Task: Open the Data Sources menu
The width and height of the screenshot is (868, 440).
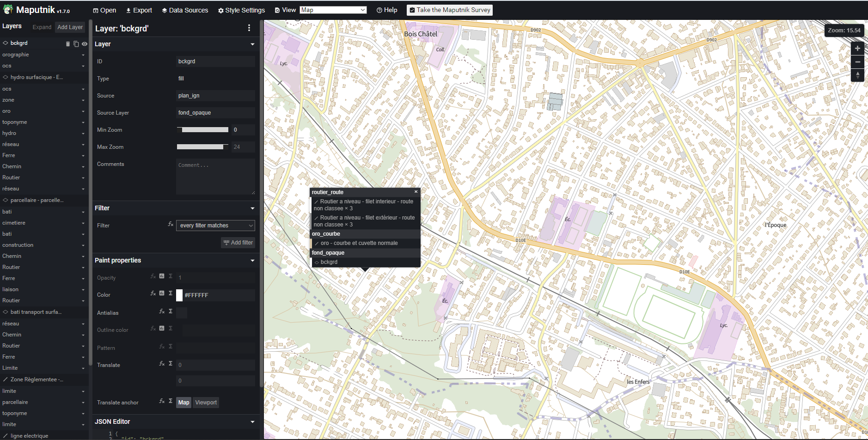Action: (x=185, y=10)
